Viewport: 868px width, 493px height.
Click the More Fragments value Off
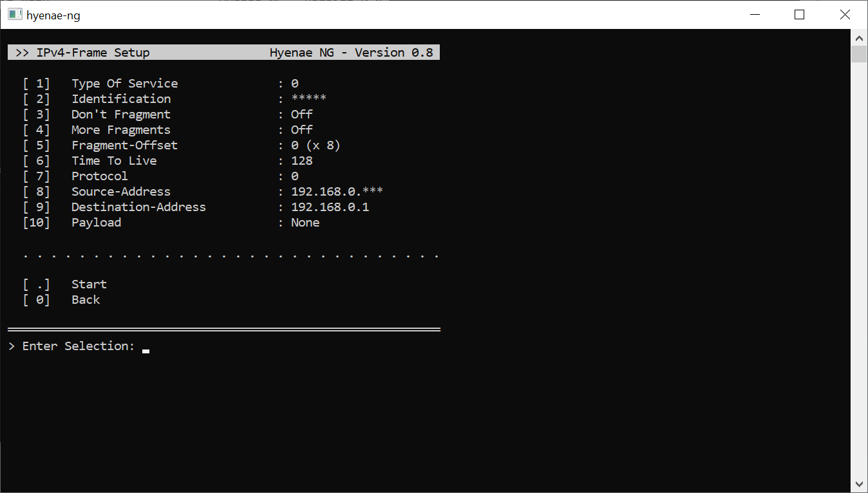(302, 130)
